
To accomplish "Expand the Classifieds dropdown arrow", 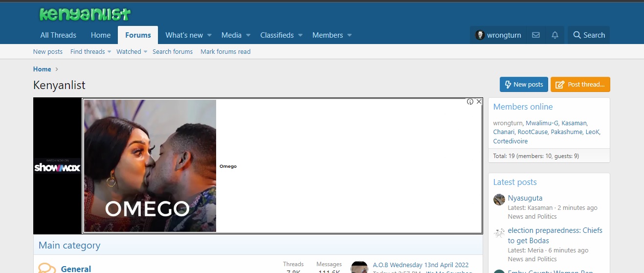I will 300,35.
